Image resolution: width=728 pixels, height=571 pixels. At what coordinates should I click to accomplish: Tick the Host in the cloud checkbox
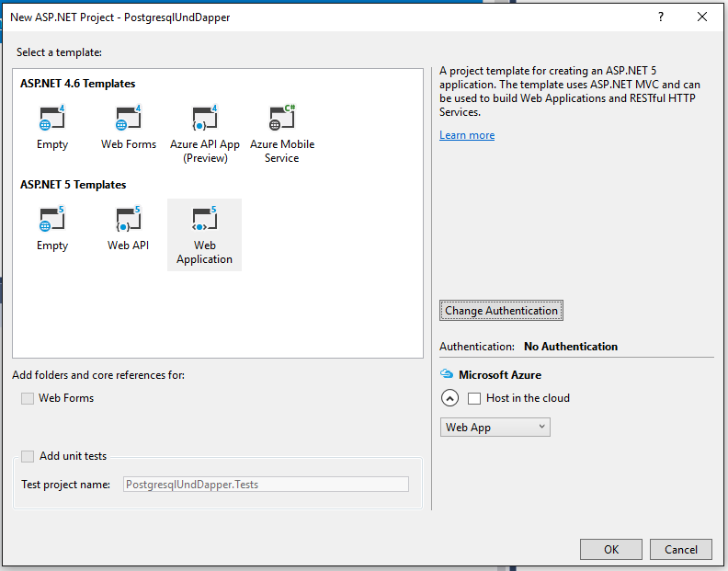(x=474, y=398)
